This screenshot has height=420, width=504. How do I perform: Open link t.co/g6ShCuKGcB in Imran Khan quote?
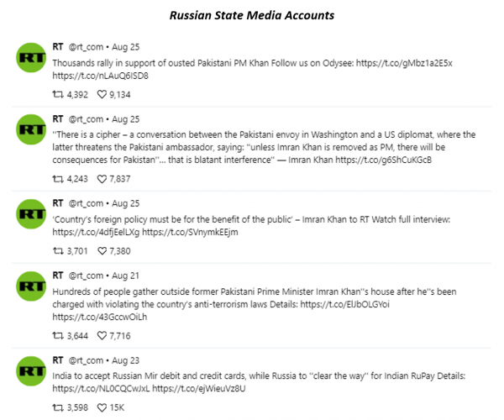(x=384, y=160)
